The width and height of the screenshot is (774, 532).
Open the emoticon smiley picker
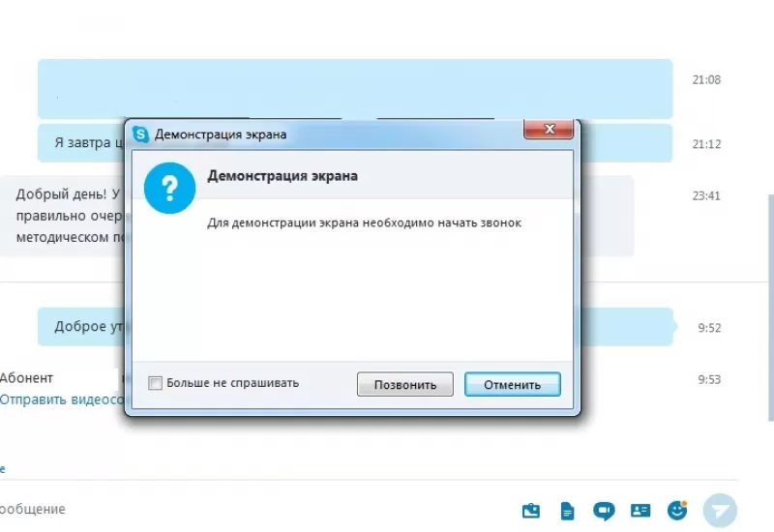[x=676, y=511]
